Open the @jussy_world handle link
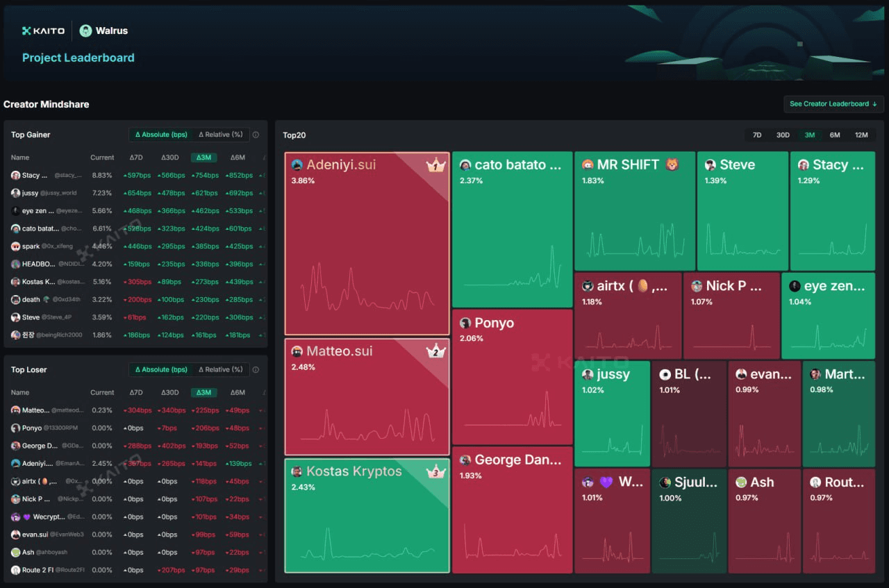The width and height of the screenshot is (889, 588). (x=59, y=193)
